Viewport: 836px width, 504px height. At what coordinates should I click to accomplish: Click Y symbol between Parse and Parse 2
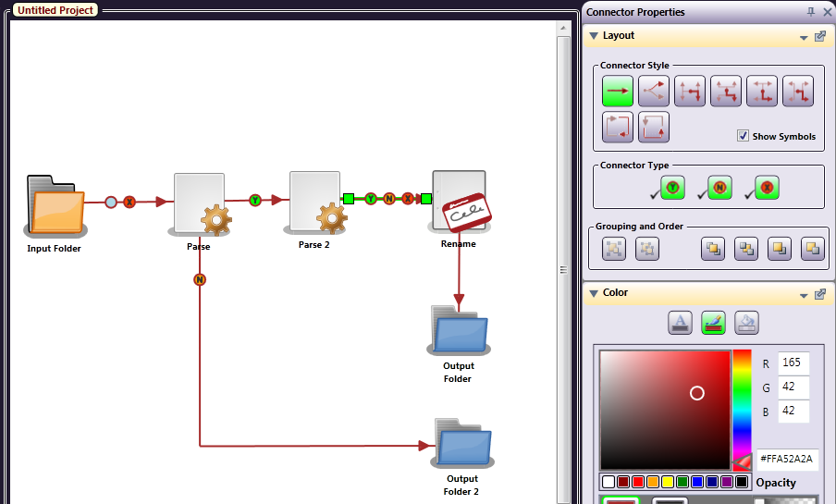pyautogui.click(x=255, y=201)
